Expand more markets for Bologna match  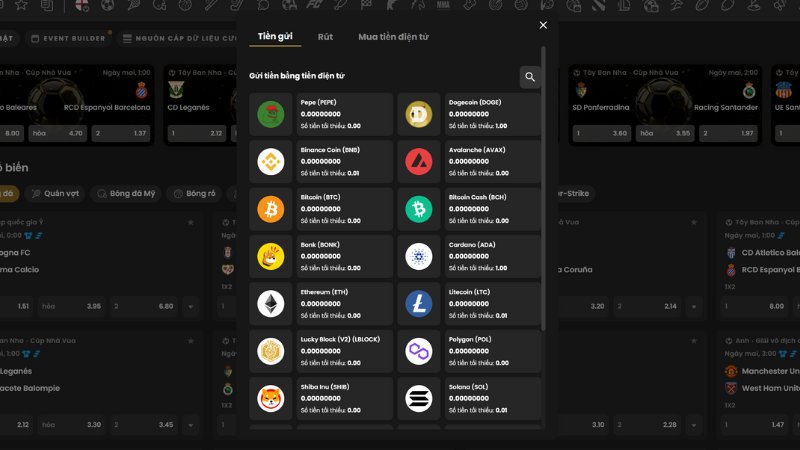(191, 307)
